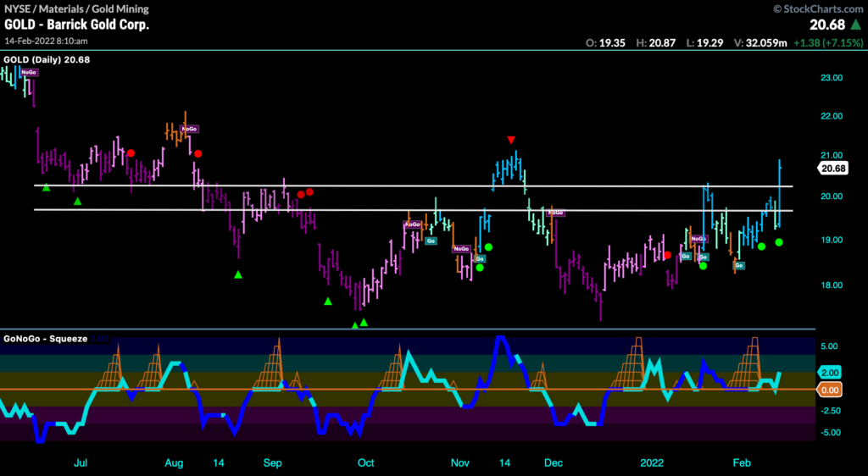Click the GoNoGo - Squeeze indicator label
The height and width of the screenshot is (476, 868).
tap(46, 339)
